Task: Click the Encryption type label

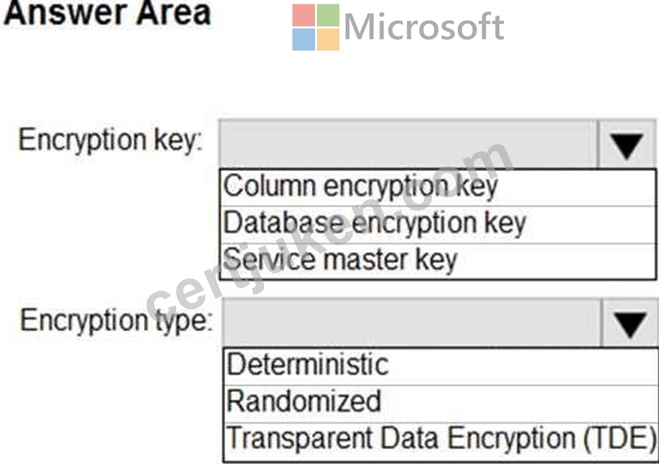Action: pyautogui.click(x=116, y=321)
